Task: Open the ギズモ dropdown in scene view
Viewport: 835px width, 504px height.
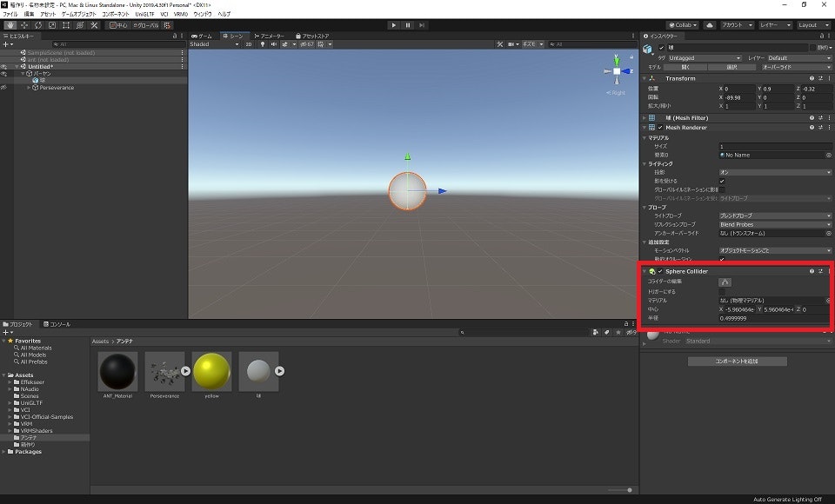Action: pyautogui.click(x=532, y=44)
